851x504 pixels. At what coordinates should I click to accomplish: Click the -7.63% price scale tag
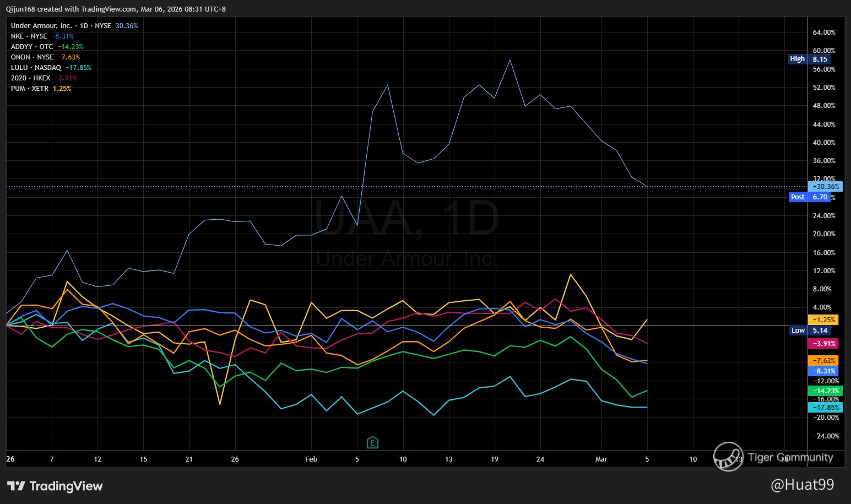[x=823, y=360]
